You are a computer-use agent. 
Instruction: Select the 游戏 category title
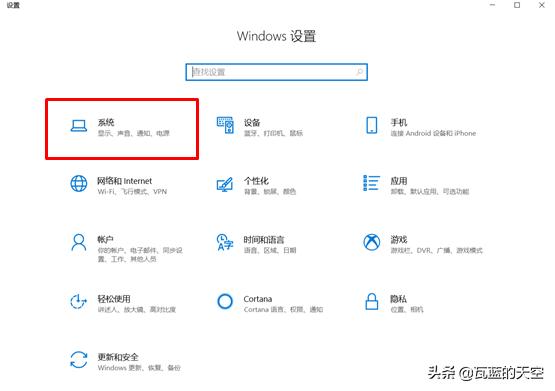click(x=399, y=240)
